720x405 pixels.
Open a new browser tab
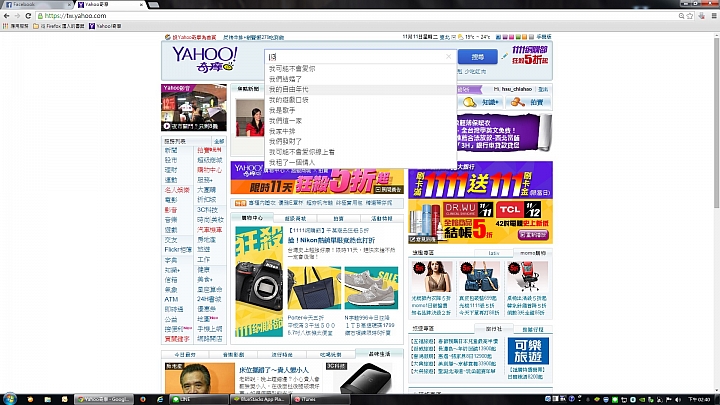pos(153,5)
